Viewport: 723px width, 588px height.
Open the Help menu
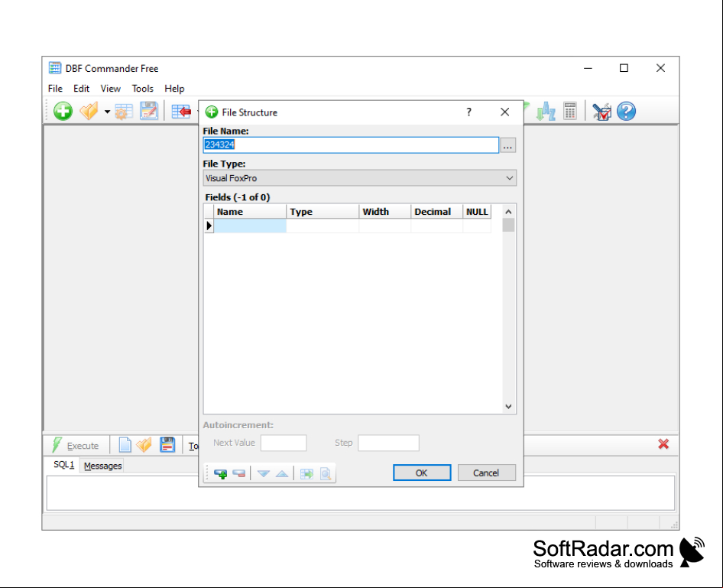(174, 89)
